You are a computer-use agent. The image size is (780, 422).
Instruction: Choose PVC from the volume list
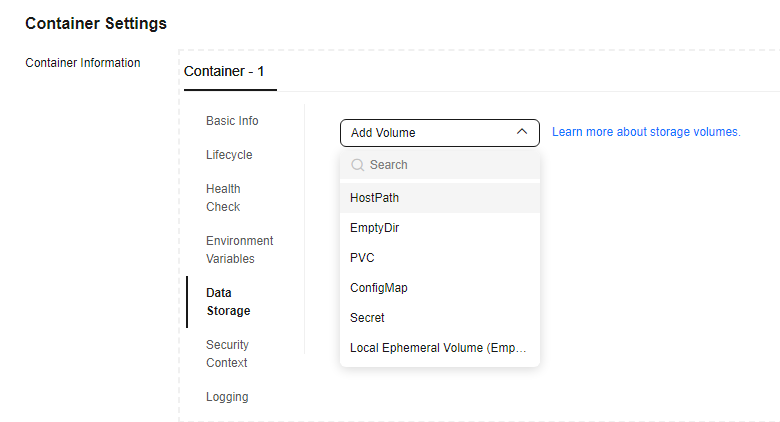coord(440,258)
